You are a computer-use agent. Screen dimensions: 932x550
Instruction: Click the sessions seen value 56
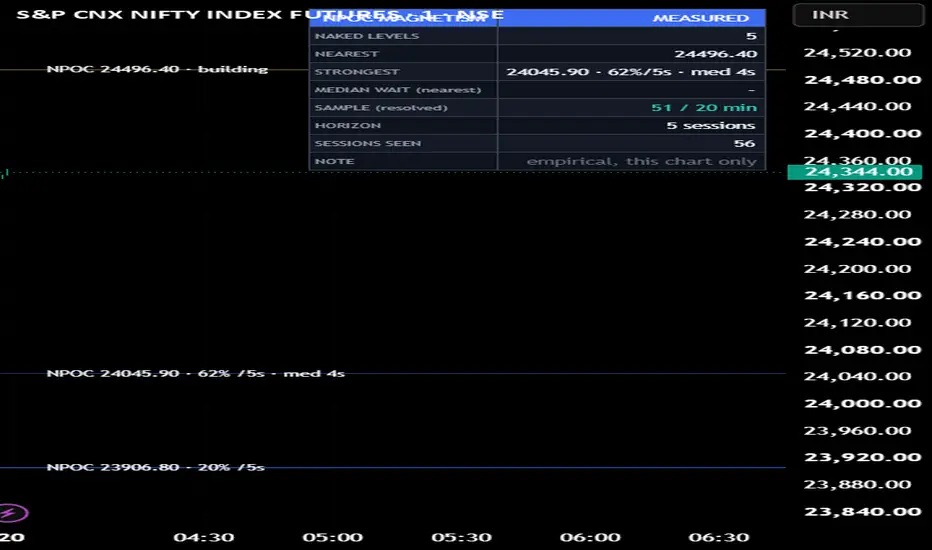(744, 143)
